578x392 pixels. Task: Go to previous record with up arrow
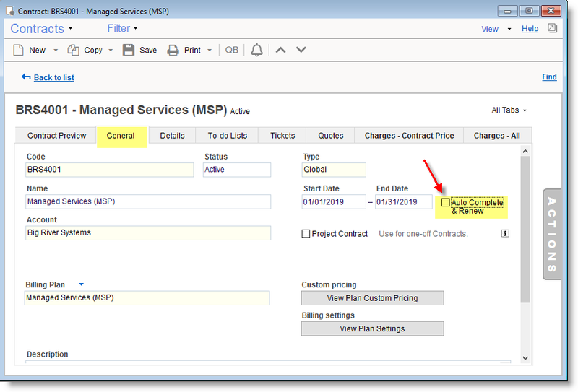pos(281,50)
